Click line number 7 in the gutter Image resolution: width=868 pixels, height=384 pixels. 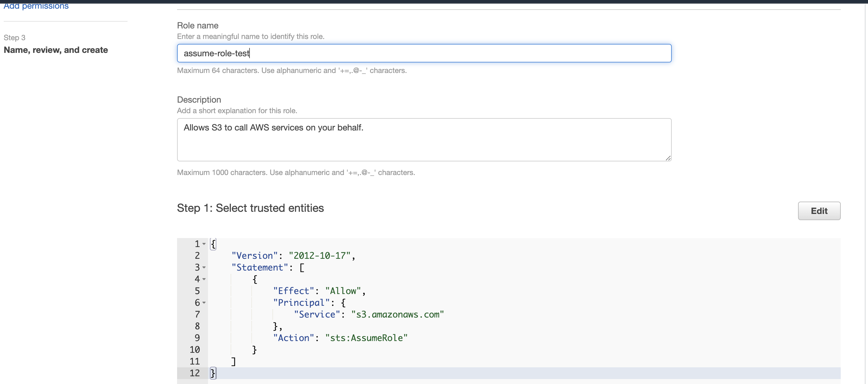(197, 314)
